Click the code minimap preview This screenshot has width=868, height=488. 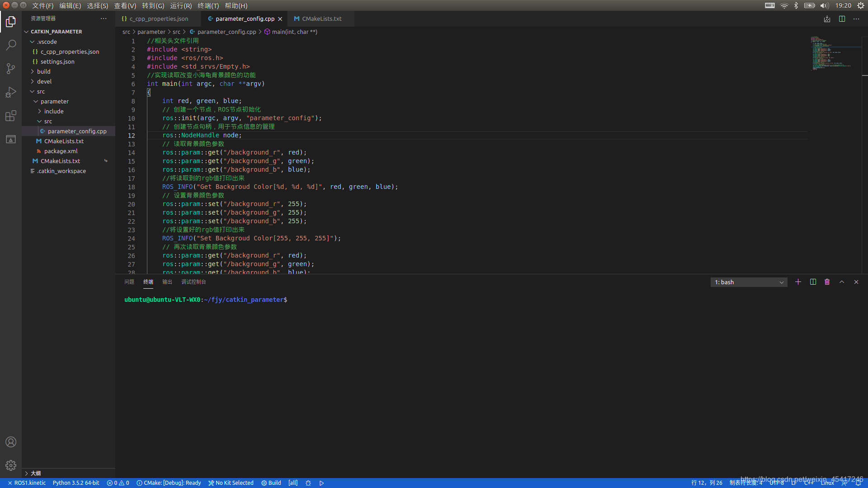coord(834,53)
